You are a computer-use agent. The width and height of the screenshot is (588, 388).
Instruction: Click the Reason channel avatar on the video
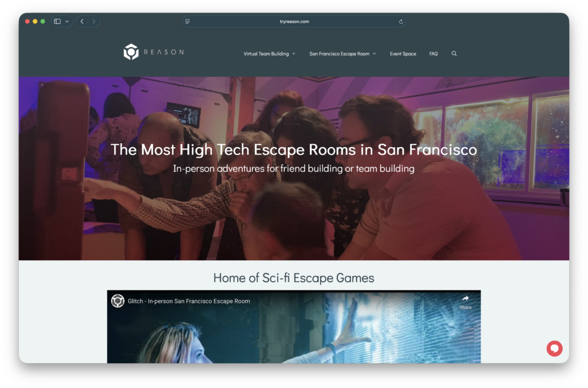tap(118, 301)
